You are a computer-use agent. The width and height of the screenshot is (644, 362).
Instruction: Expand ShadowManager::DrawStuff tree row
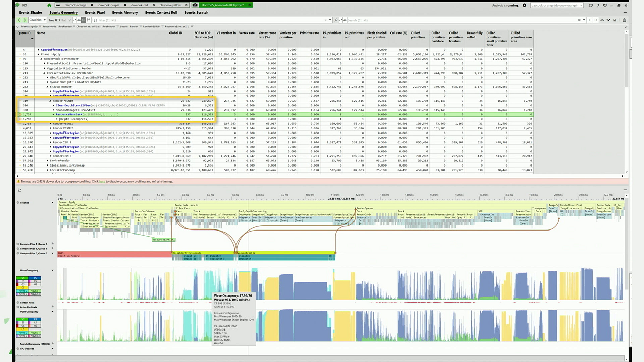pos(53,110)
